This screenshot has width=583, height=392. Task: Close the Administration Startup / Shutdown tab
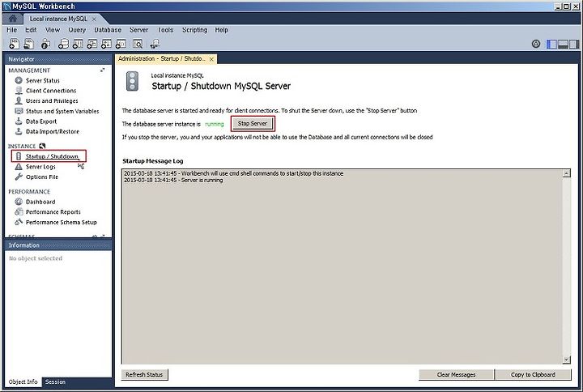click(211, 59)
